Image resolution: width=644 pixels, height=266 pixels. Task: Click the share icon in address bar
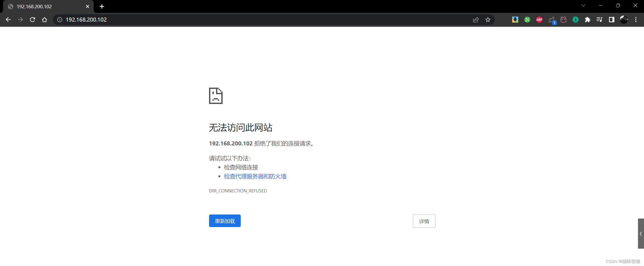pos(476,20)
